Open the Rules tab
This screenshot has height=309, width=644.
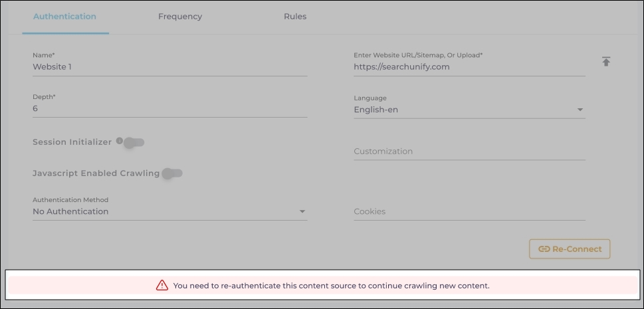(295, 17)
